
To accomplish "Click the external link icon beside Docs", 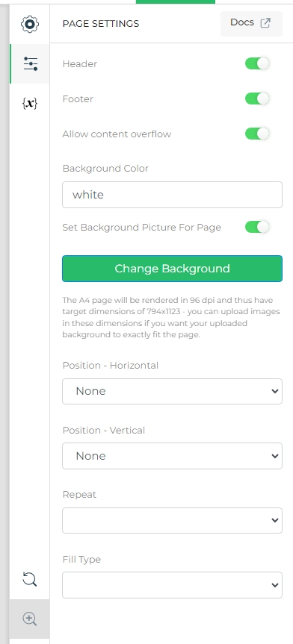I will tap(265, 23).
